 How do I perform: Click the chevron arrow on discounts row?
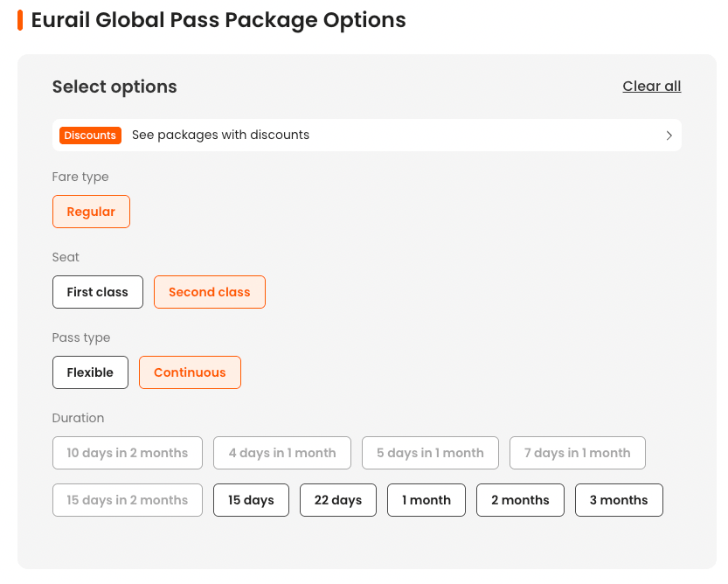pos(669,136)
